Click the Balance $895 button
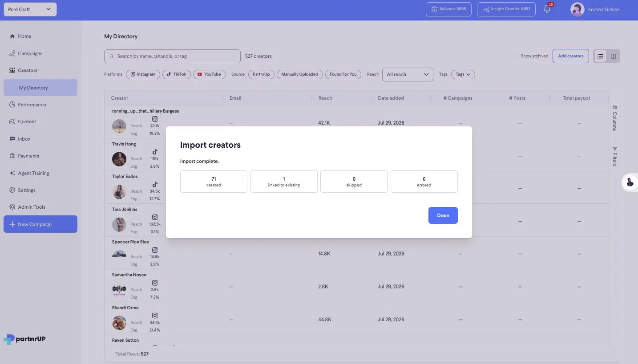 click(x=448, y=9)
